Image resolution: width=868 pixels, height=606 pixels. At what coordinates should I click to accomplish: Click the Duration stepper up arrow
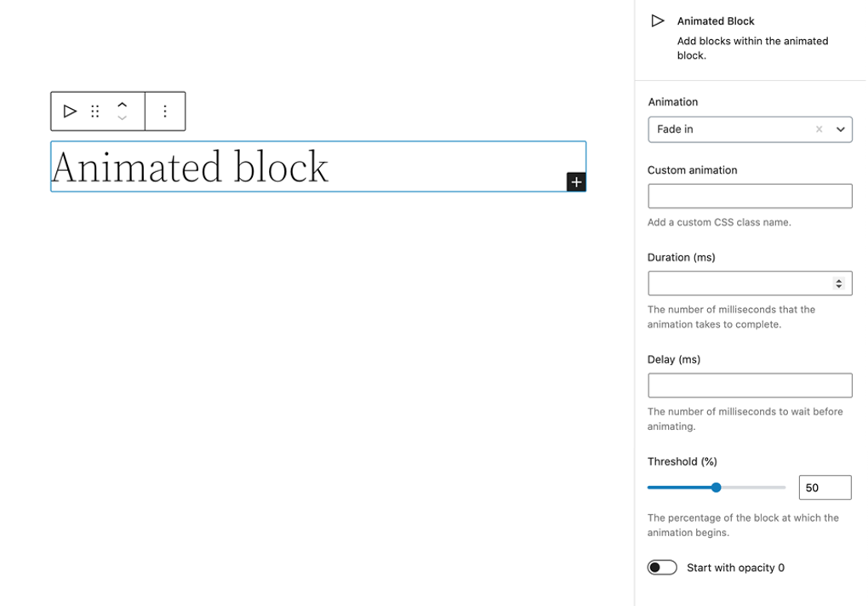click(x=841, y=279)
